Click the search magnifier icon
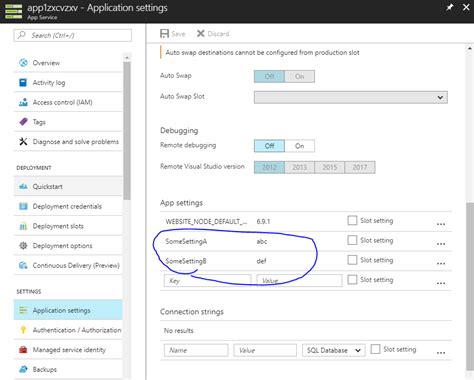The height and width of the screenshot is (380, 474). tap(22, 35)
